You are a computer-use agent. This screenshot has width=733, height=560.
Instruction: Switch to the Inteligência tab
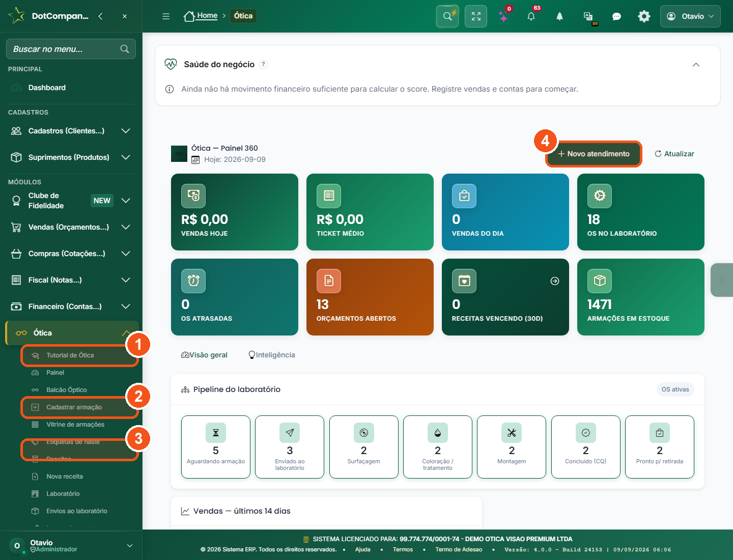pos(271,355)
